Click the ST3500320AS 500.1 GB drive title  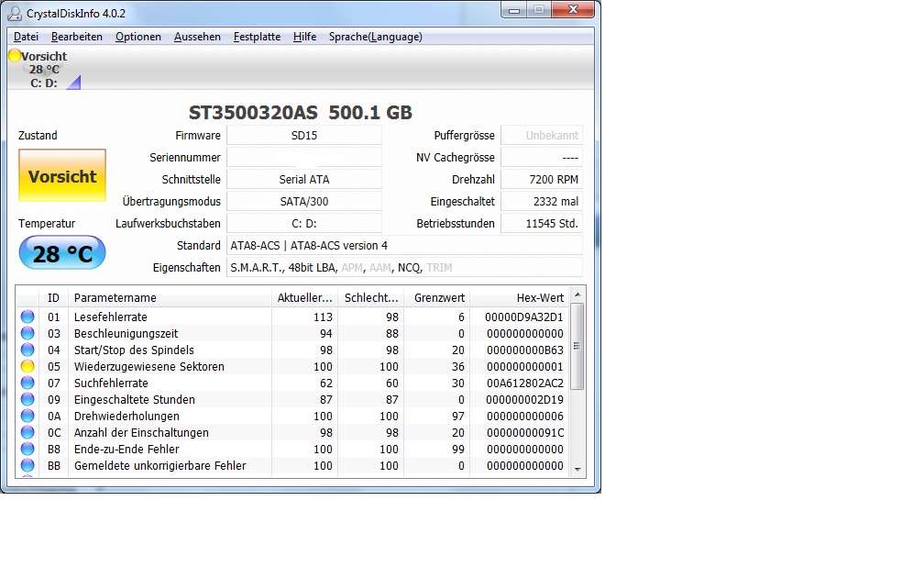(301, 112)
